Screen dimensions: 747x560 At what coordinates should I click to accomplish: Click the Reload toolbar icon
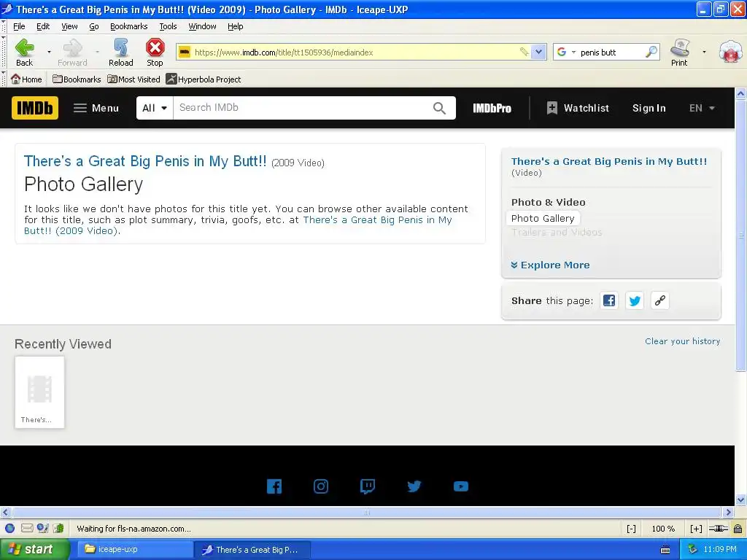(x=120, y=52)
